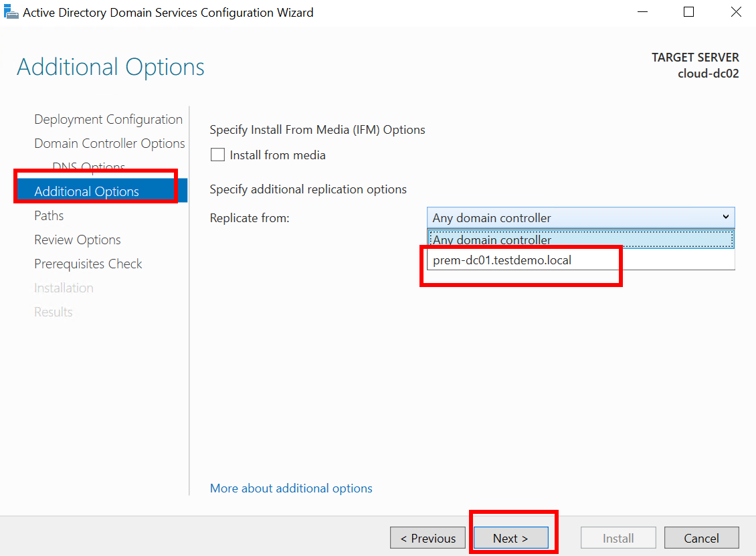
Task: Choose prem-dc01.testdemo.local from the list
Action: [581, 260]
